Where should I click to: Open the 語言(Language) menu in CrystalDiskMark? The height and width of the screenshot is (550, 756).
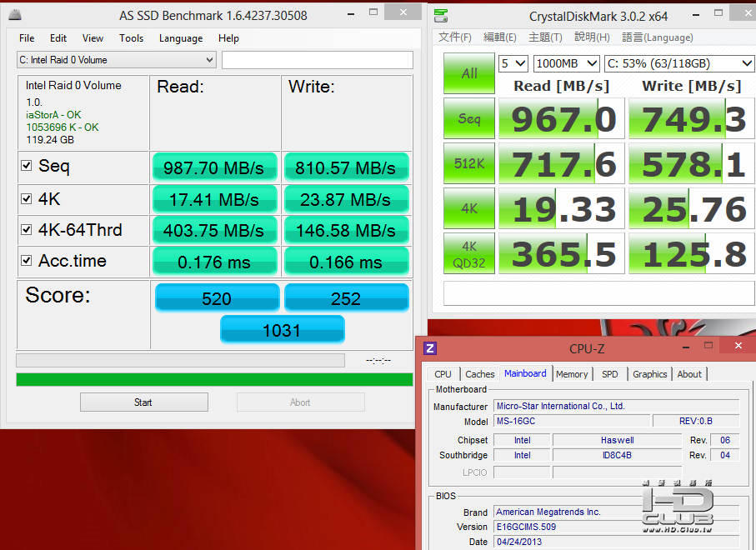coord(657,37)
